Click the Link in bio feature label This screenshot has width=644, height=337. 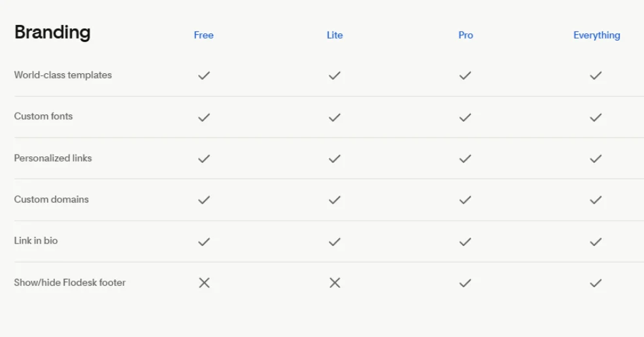pyautogui.click(x=36, y=241)
